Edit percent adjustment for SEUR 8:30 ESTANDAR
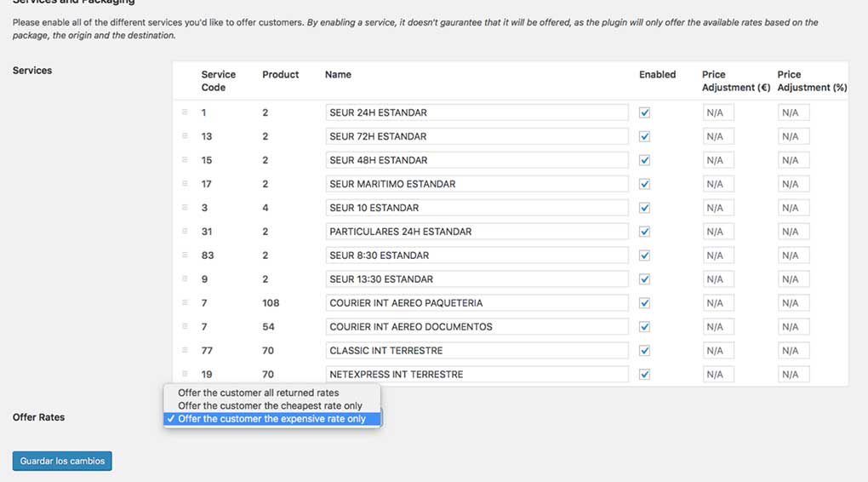 coord(794,255)
